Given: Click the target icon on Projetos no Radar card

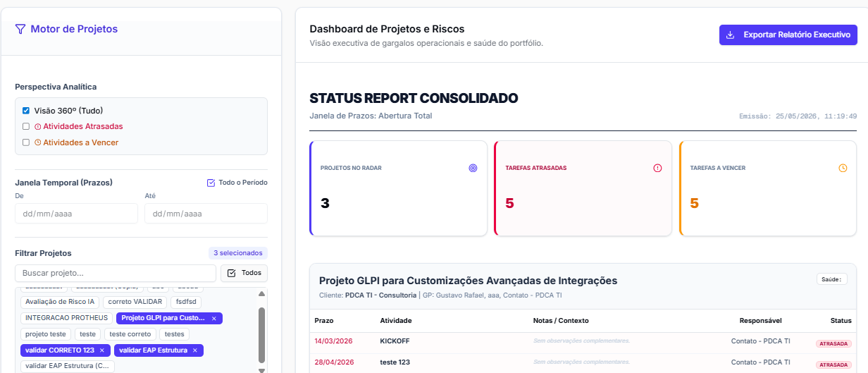Looking at the screenshot, I should pyautogui.click(x=473, y=168).
